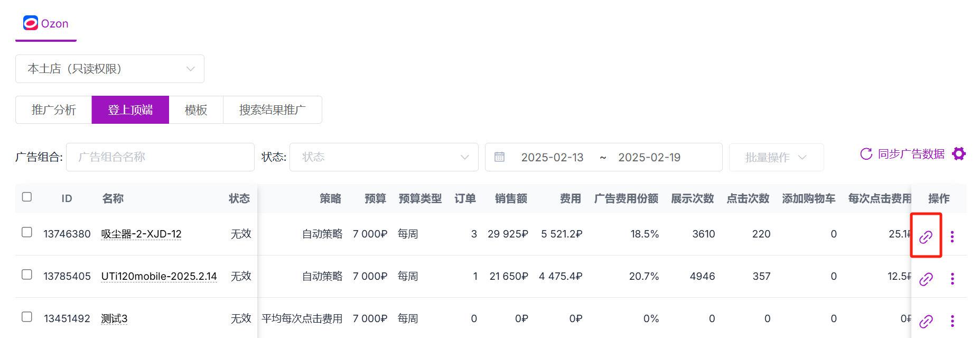Open the 状态 status filter dropdown
Screen dimensions: 980x338
pyautogui.click(x=384, y=157)
